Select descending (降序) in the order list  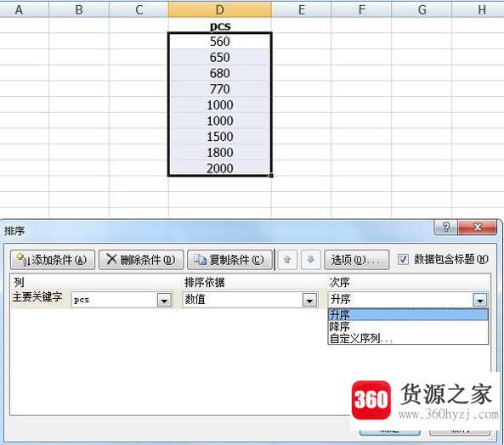point(408,326)
